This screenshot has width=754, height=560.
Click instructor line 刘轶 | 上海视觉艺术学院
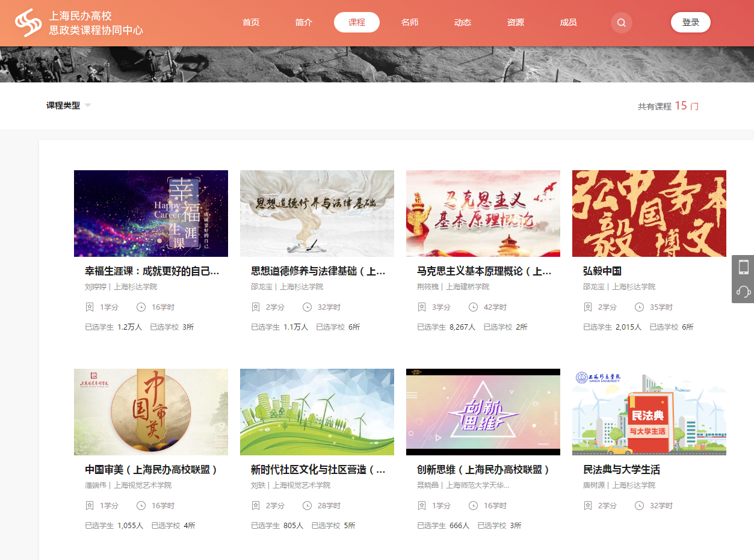pyautogui.click(x=291, y=485)
